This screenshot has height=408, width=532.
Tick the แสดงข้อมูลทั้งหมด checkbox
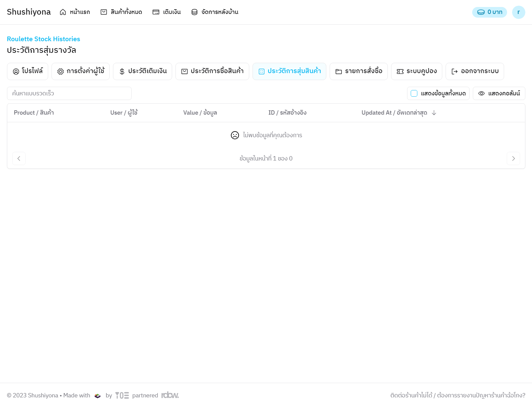click(414, 93)
